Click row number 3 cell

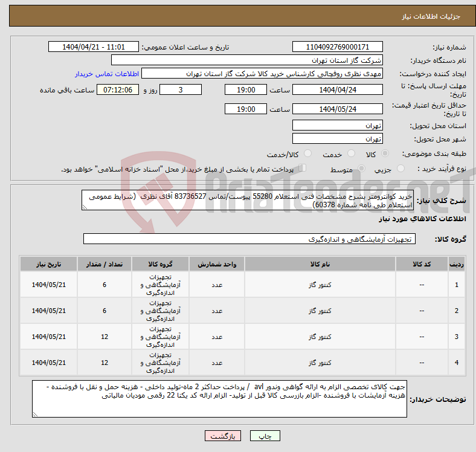[456, 337]
